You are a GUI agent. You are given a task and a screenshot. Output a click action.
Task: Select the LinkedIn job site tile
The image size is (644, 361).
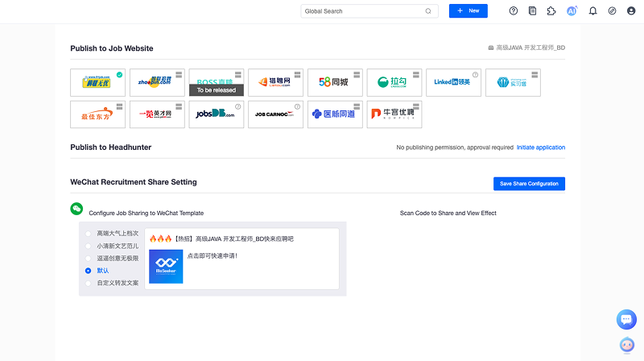coord(453,82)
